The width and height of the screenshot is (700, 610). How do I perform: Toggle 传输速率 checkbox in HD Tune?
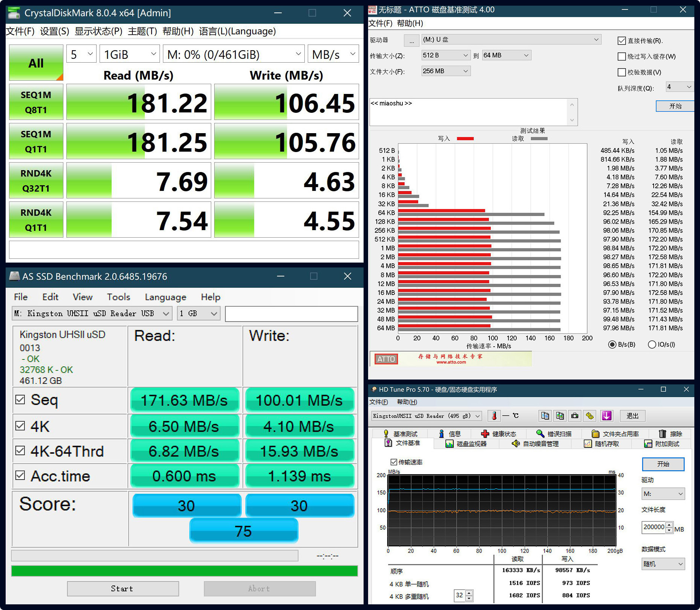[394, 462]
